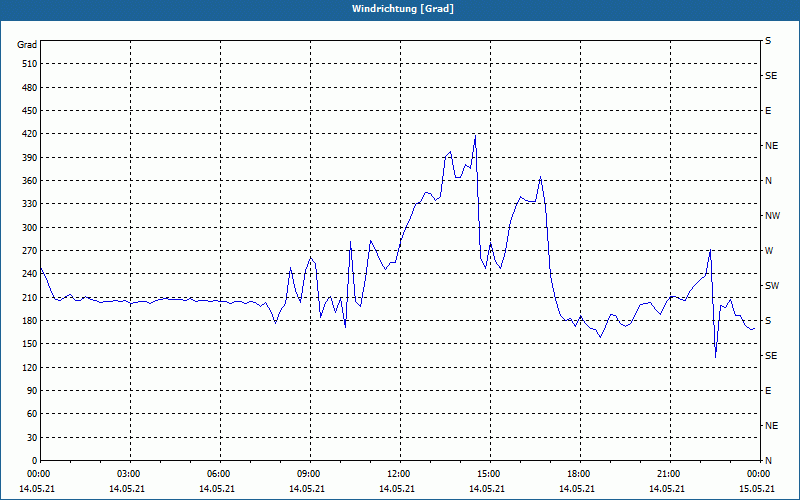This screenshot has width=800, height=500.
Task: Click the 'Grad' y-axis unit label
Action: pos(27,45)
